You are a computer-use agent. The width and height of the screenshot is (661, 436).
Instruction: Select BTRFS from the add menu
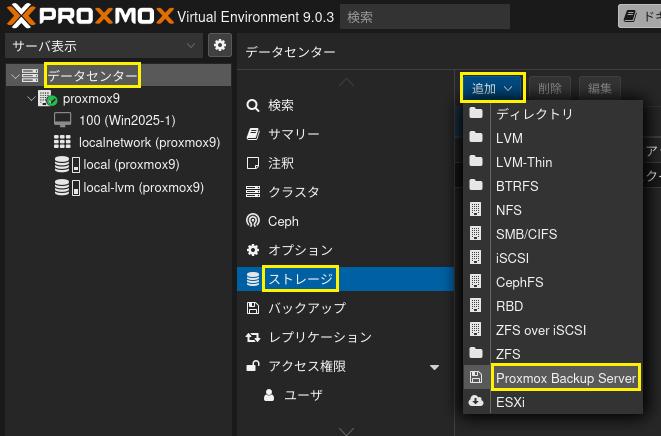(553, 186)
